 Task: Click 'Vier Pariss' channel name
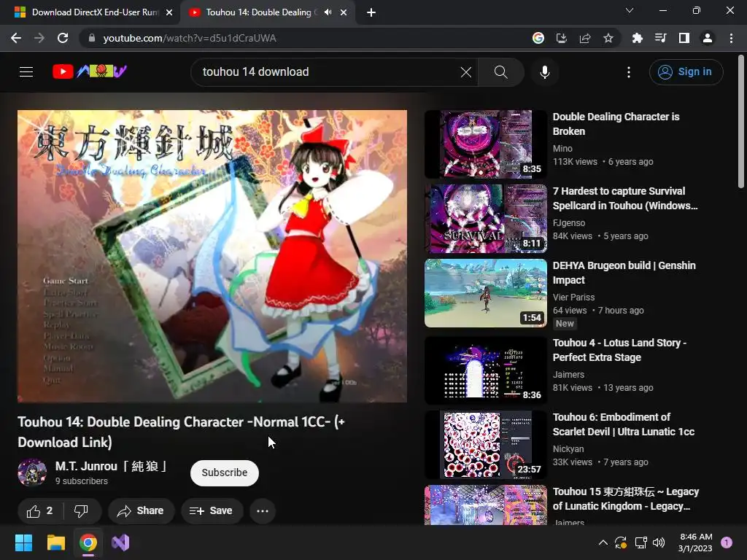point(573,297)
